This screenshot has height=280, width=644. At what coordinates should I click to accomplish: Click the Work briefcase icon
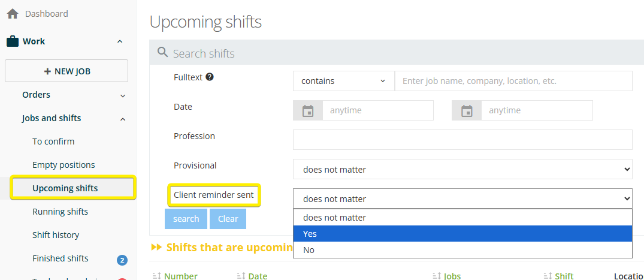click(13, 41)
